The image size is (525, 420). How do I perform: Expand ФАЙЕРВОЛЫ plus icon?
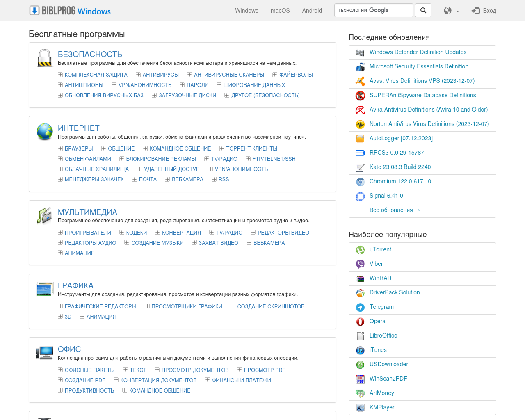(x=275, y=75)
